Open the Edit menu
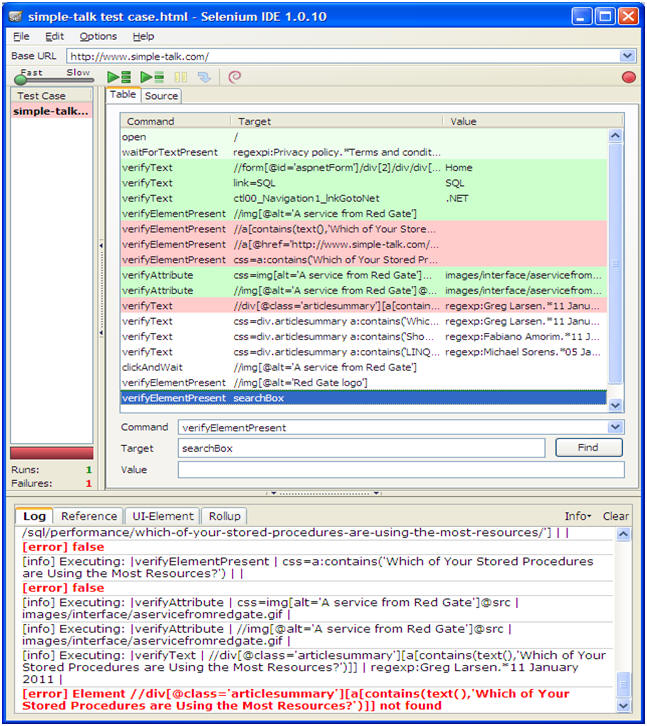647x726 pixels. [x=55, y=37]
